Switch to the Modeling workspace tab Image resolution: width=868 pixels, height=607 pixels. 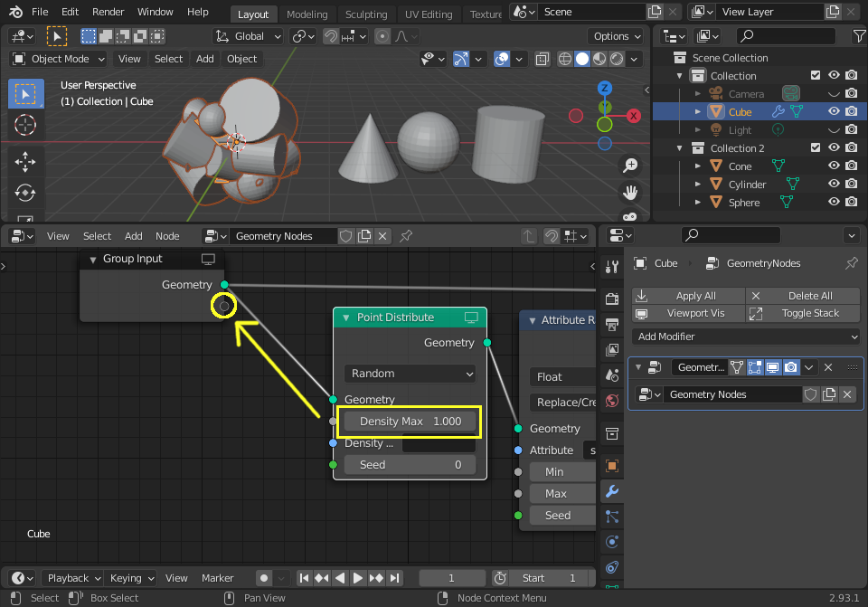click(307, 14)
